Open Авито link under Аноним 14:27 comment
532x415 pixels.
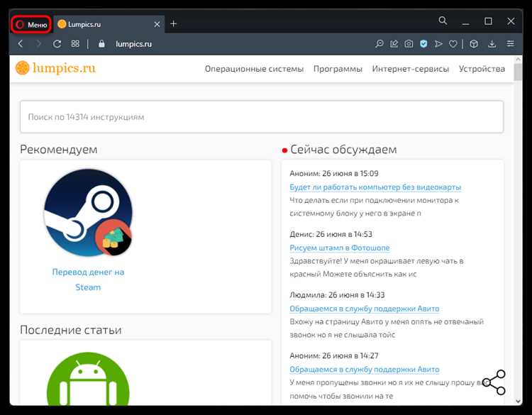[x=365, y=369]
